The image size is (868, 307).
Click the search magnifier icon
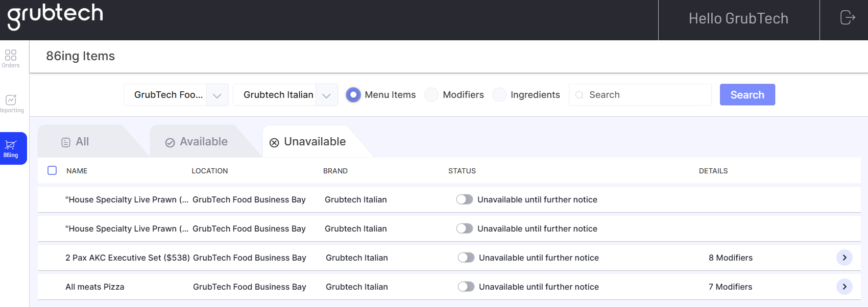tap(579, 95)
